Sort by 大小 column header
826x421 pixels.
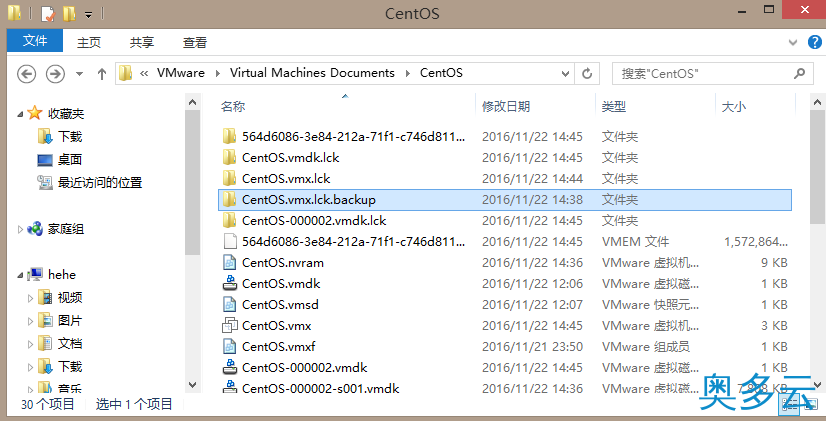coord(734,106)
